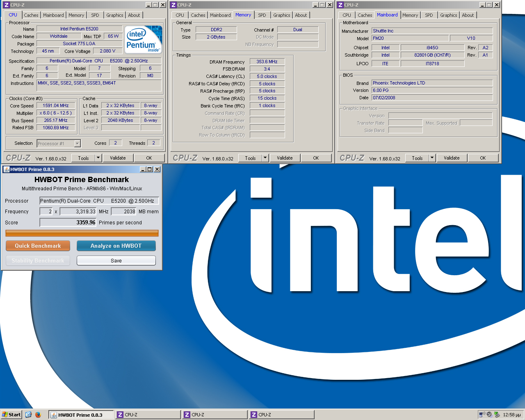Click the BIOS Brand Phoenix Technologies LTD
This screenshot has width=525, height=420.
[x=432, y=83]
